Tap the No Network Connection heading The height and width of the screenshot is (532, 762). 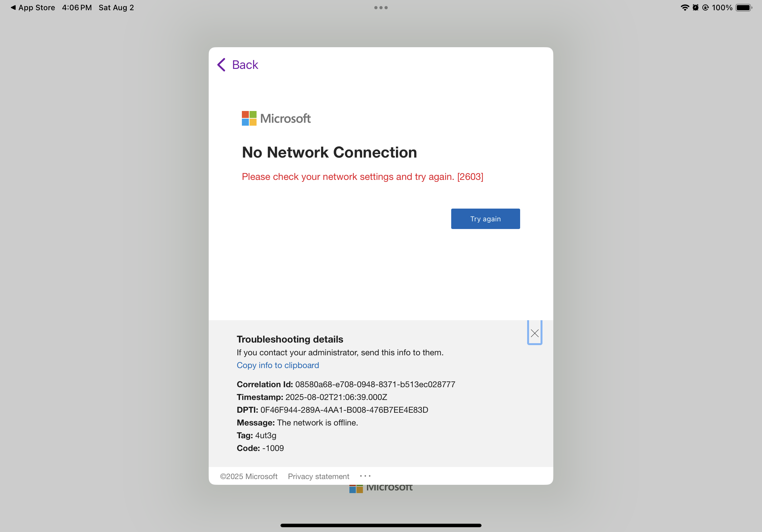point(329,152)
